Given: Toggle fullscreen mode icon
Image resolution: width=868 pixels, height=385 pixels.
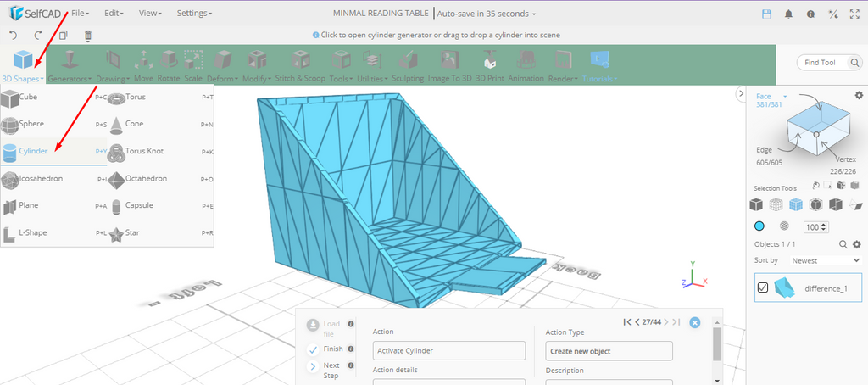Looking at the screenshot, I should [x=854, y=14].
